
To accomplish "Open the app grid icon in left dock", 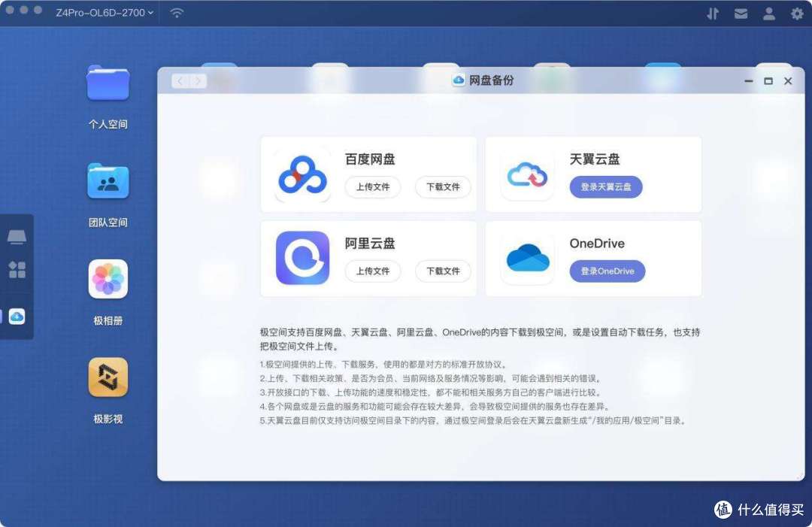I will (17, 270).
